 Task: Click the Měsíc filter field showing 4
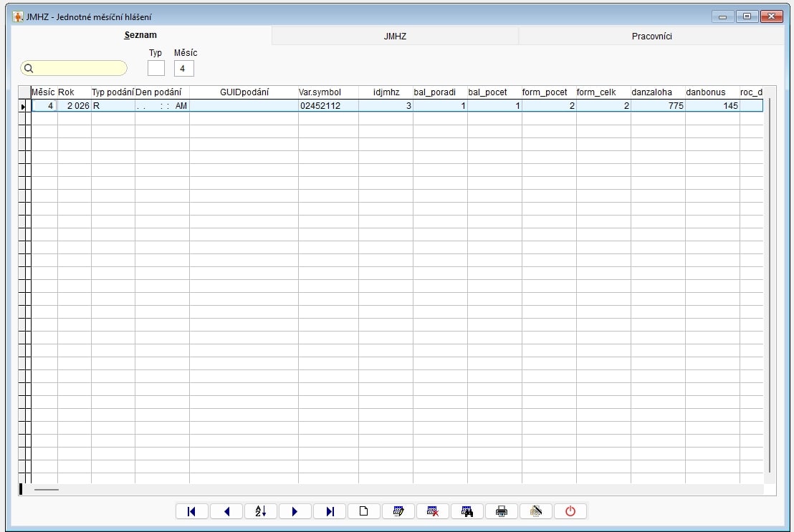click(x=183, y=68)
